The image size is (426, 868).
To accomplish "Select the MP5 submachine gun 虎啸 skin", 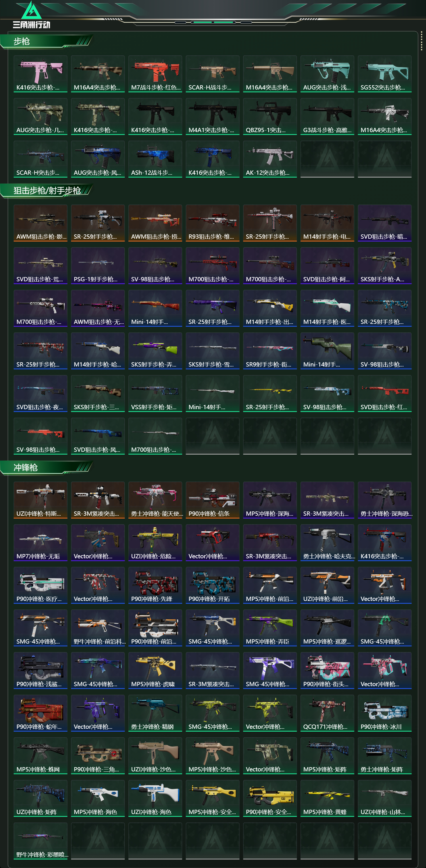I will pyautogui.click(x=155, y=671).
